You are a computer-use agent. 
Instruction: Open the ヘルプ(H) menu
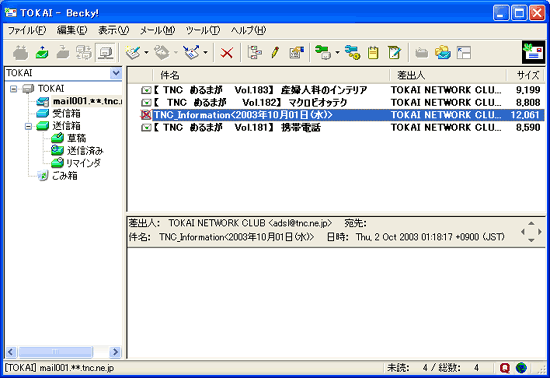pos(248,31)
